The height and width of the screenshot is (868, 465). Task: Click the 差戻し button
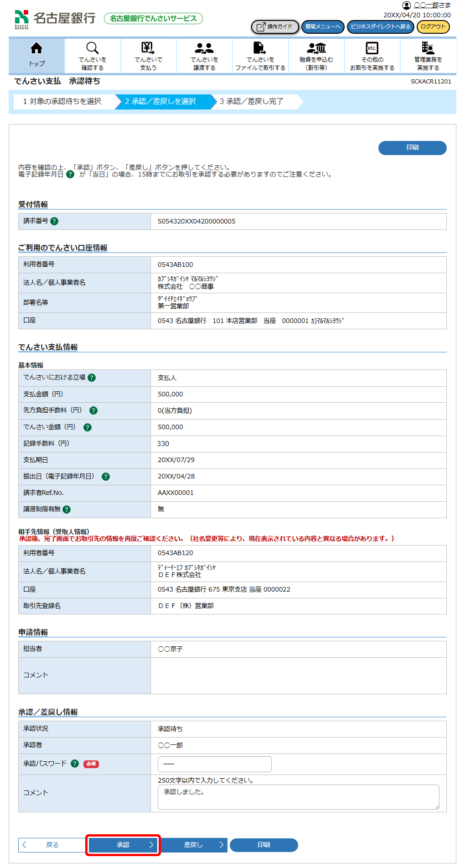194,845
